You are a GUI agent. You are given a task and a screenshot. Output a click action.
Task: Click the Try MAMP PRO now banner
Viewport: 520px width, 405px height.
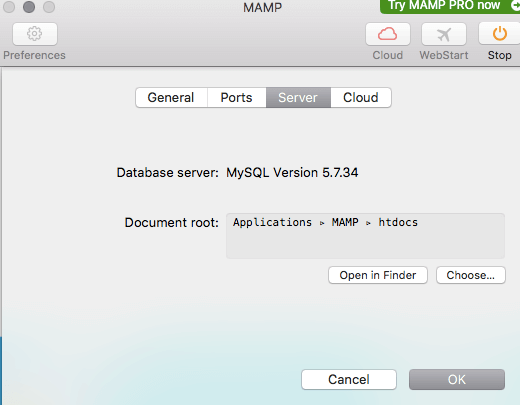450,6
